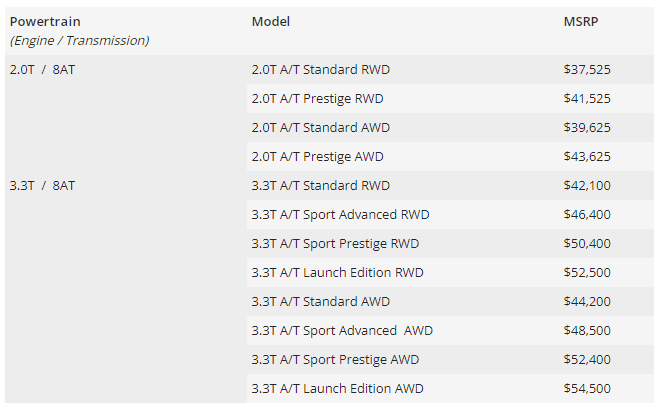Screen dimensions: 655x408
Task: Click the 3.3T A/T Sport Prestige AWD model
Action: point(335,360)
